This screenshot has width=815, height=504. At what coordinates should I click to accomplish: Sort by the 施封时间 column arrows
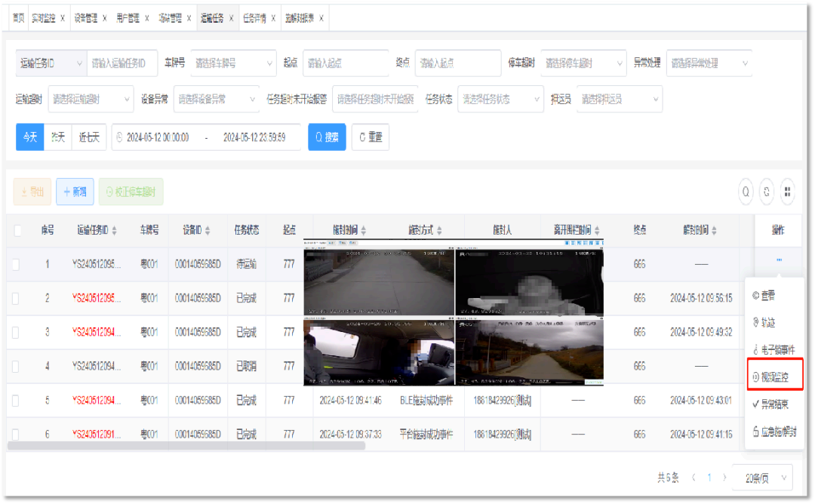click(x=363, y=230)
